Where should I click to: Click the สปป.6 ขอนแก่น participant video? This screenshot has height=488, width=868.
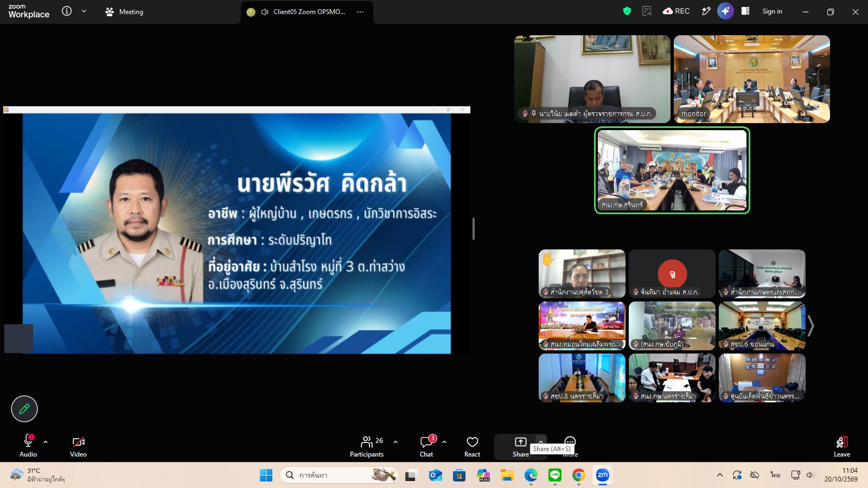[x=762, y=326]
